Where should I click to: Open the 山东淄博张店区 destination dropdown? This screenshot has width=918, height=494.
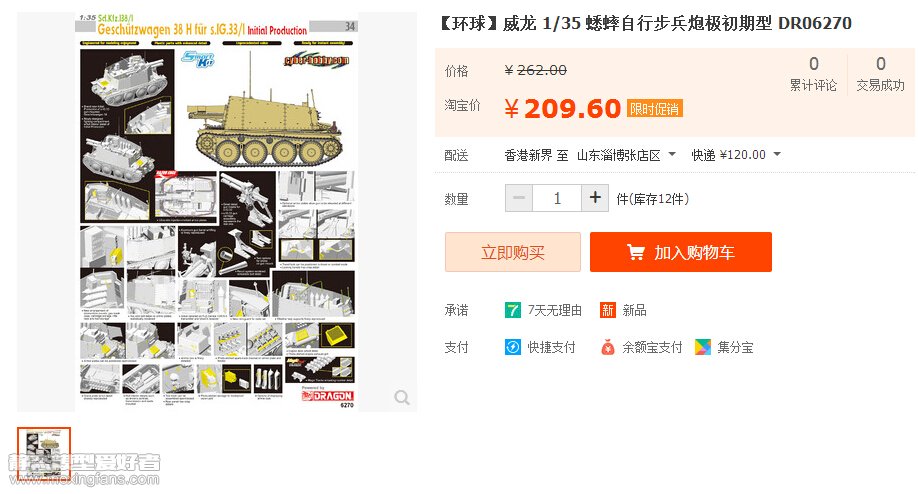pyautogui.click(x=626, y=155)
